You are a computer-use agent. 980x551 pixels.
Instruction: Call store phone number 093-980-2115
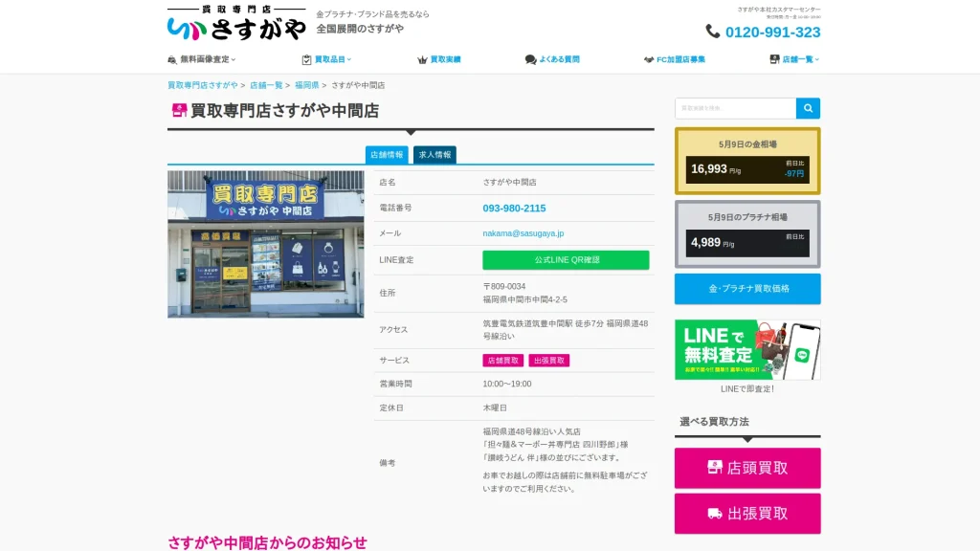514,208
